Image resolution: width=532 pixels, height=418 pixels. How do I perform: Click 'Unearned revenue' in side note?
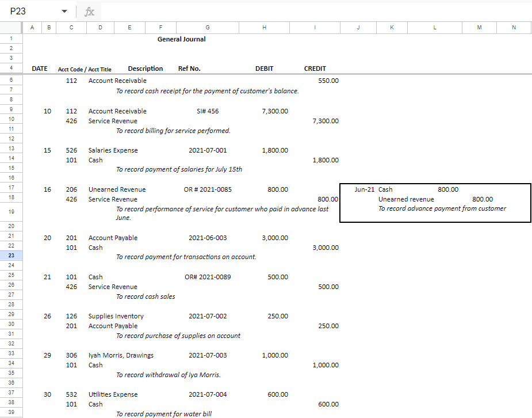click(x=406, y=199)
